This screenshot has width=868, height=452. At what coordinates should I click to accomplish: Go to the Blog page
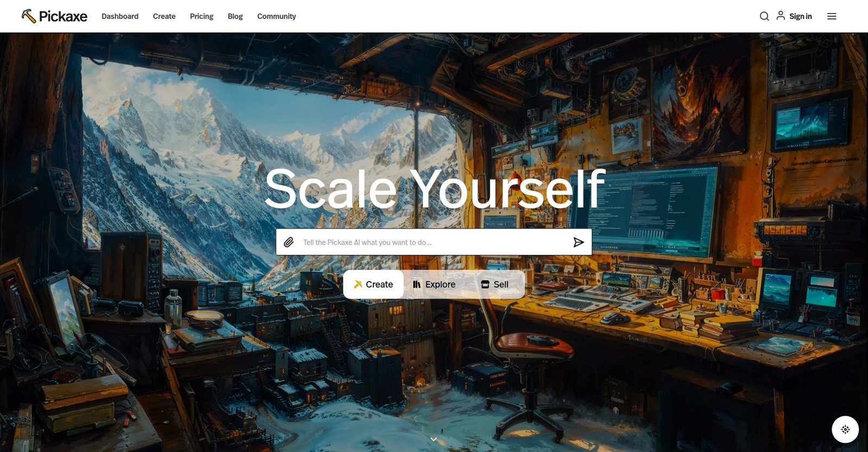(235, 16)
